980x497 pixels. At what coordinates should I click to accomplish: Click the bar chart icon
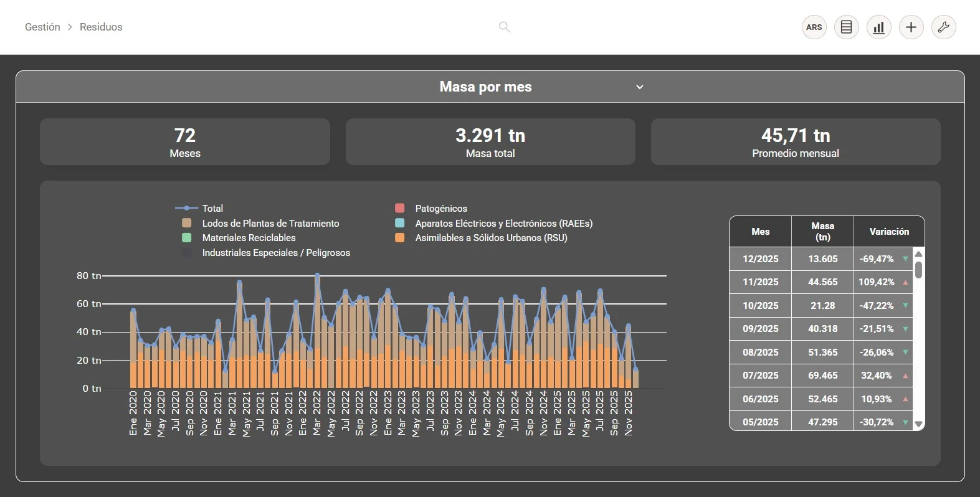879,27
